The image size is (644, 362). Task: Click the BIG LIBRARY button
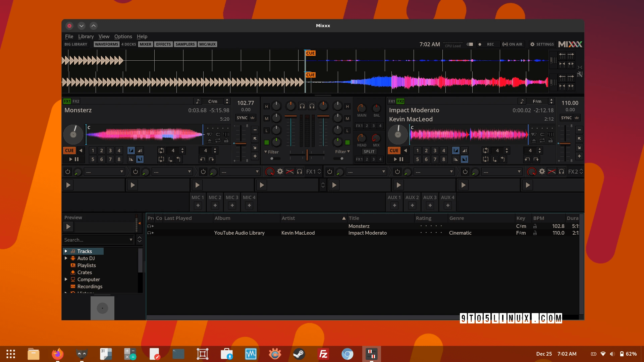[75, 44]
